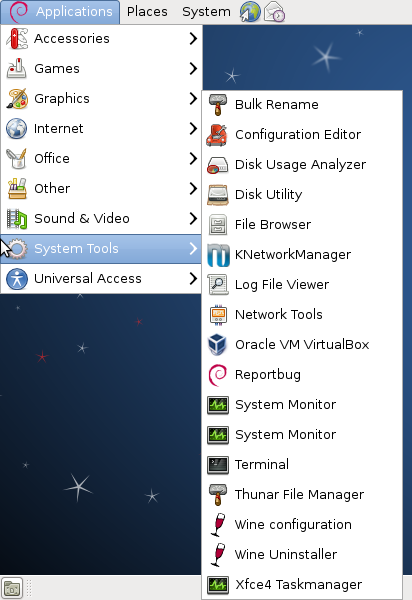Viewport: 412px width, 600px height.
Task: Expand the Office submenu arrow
Action: 193,158
